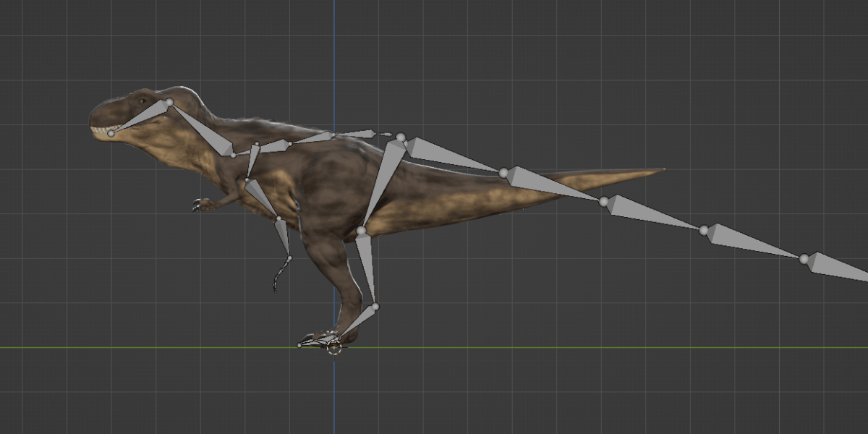The image size is (868, 434).
Task: Click the T-rex's clawed front hand
Action: click(x=201, y=205)
